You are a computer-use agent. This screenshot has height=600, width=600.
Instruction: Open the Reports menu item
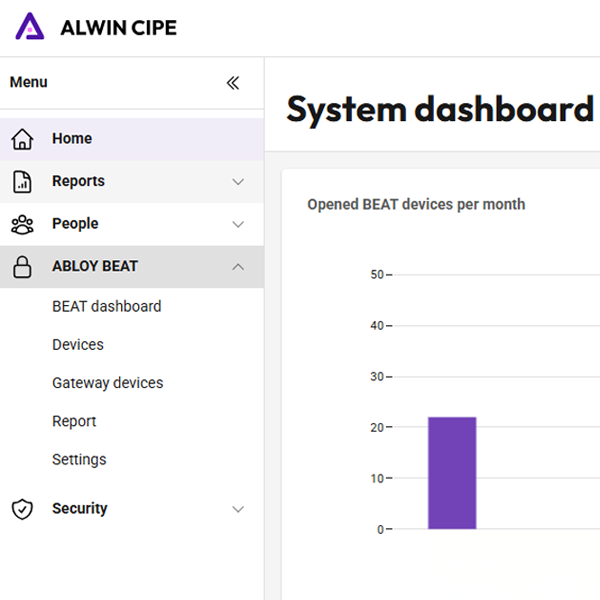pyautogui.click(x=132, y=181)
